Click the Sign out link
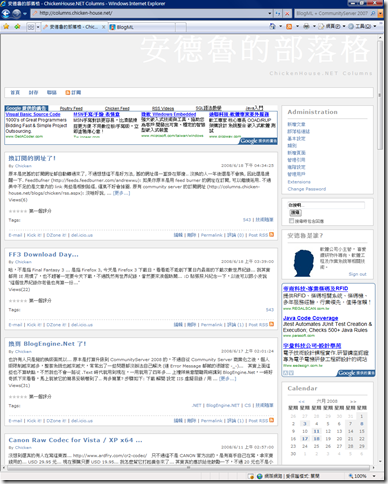Viewport: 388px width, 484px height. point(357,274)
